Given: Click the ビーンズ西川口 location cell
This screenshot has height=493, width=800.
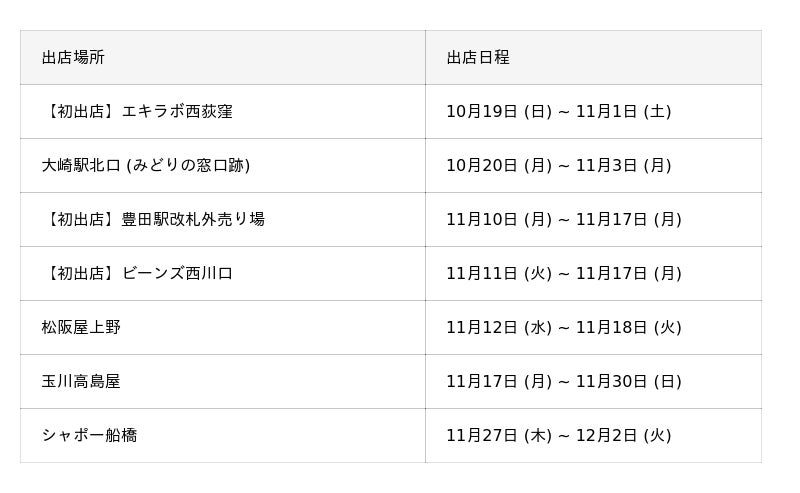Looking at the screenshot, I should [x=177, y=274].
